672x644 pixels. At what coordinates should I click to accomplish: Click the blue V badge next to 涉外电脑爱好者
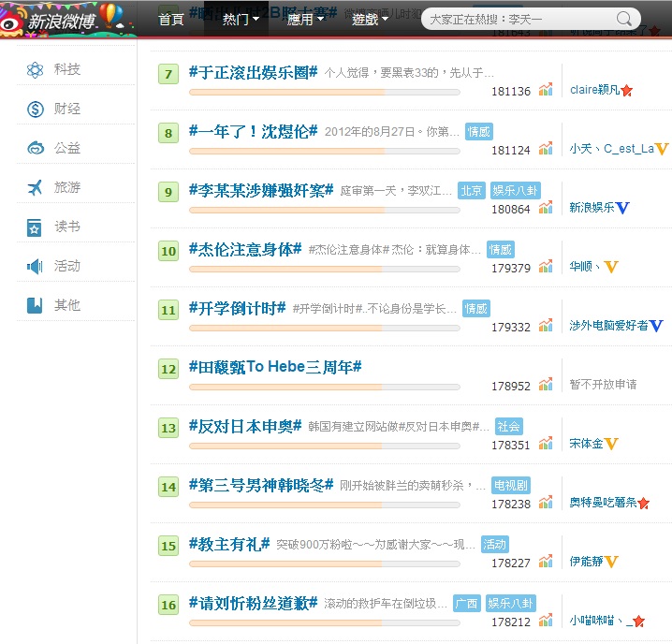click(x=656, y=326)
